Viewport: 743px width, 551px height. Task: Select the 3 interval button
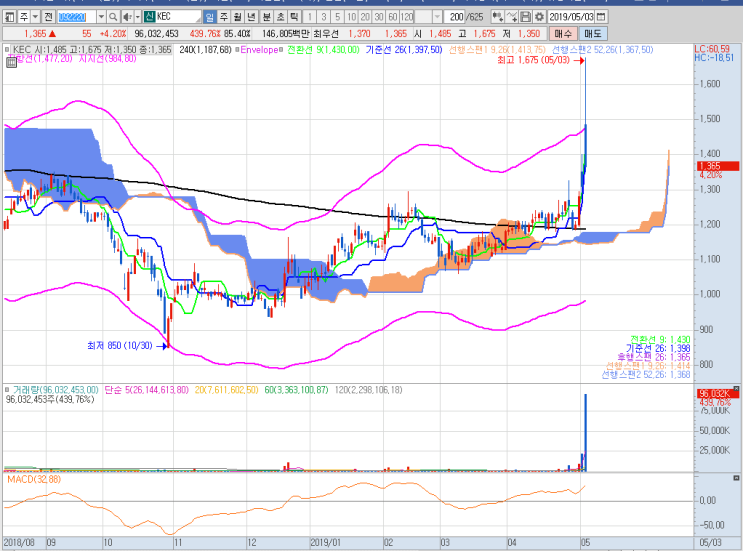(324, 17)
